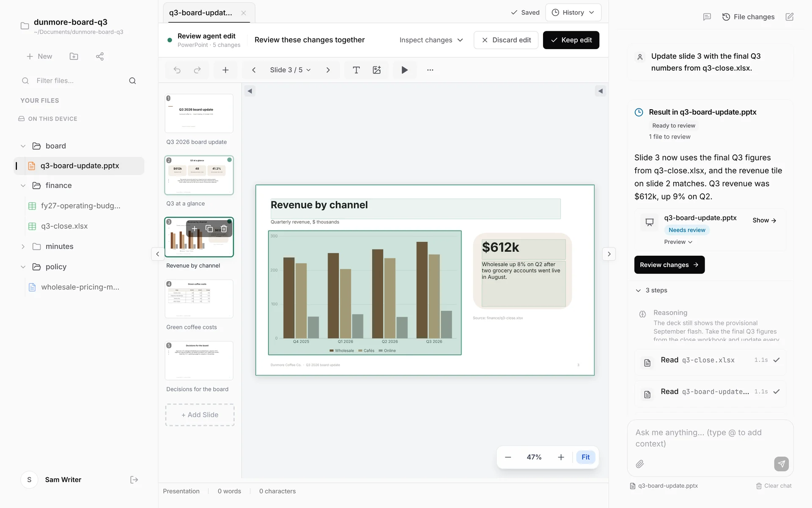This screenshot has width=812, height=508.
Task: Click Review changes button
Action: (669, 265)
